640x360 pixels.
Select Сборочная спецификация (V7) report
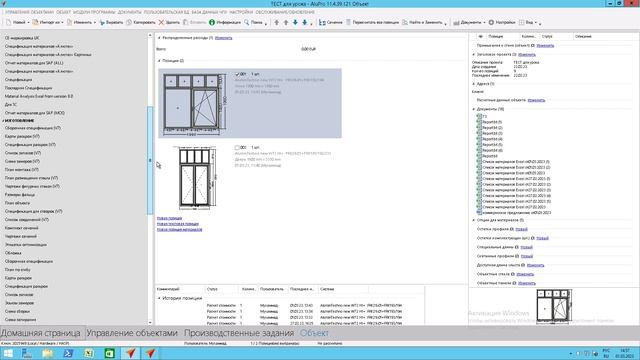(x=33, y=128)
